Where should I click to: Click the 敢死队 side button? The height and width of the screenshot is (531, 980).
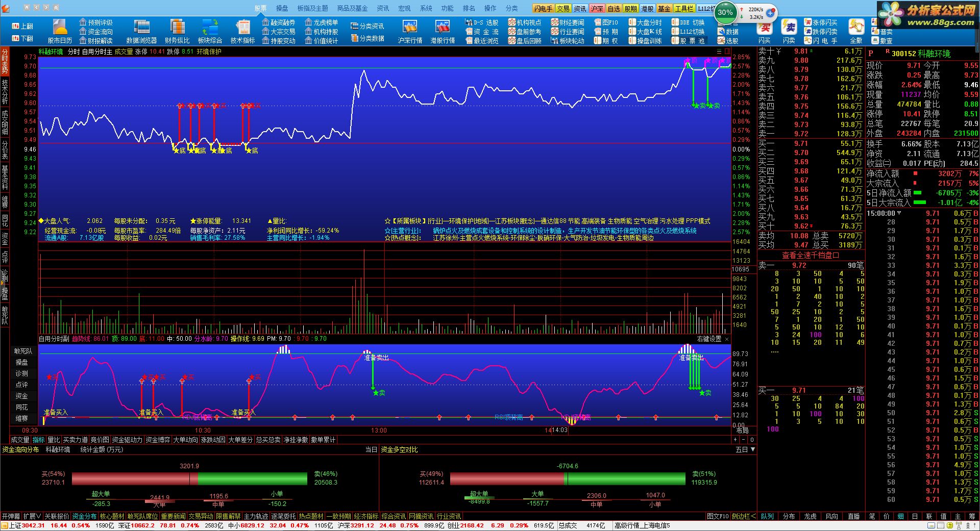pyautogui.click(x=23, y=351)
